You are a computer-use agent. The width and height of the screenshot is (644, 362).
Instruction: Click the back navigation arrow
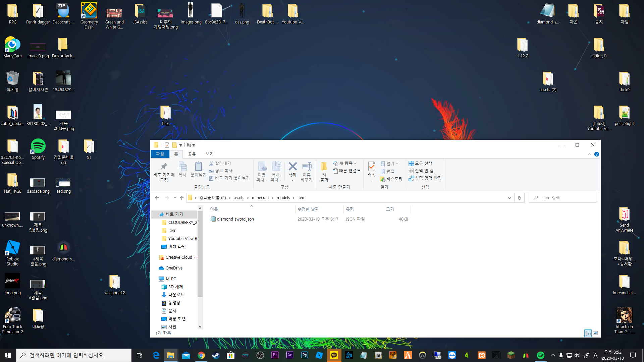click(157, 198)
